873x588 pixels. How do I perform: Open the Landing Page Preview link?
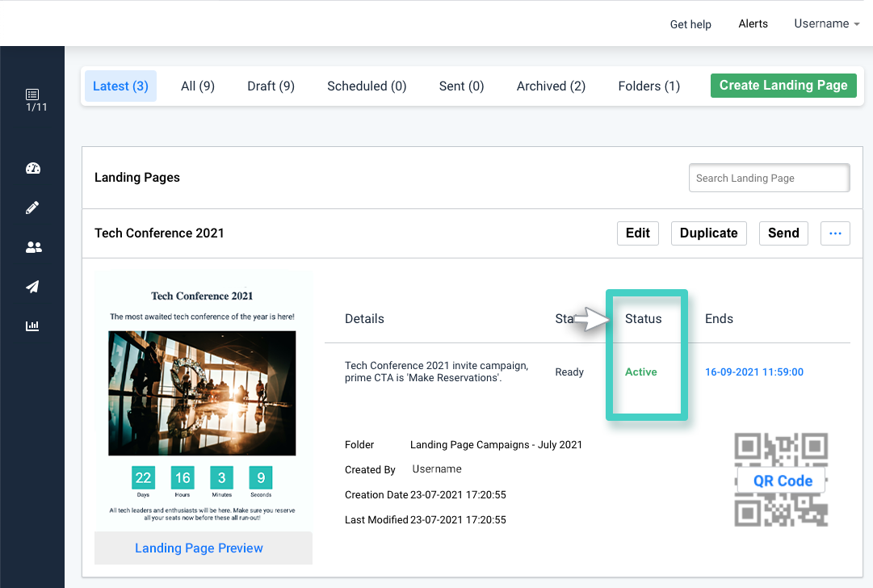(199, 548)
